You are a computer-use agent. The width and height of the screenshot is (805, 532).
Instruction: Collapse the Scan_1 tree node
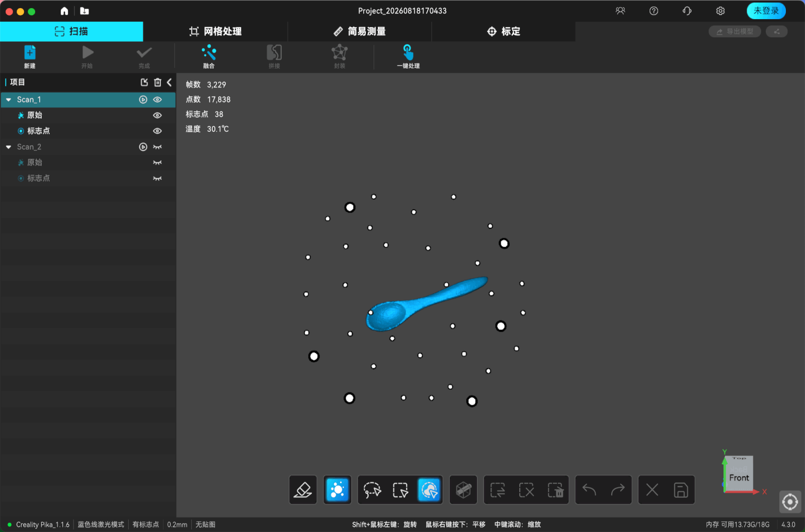click(x=9, y=100)
